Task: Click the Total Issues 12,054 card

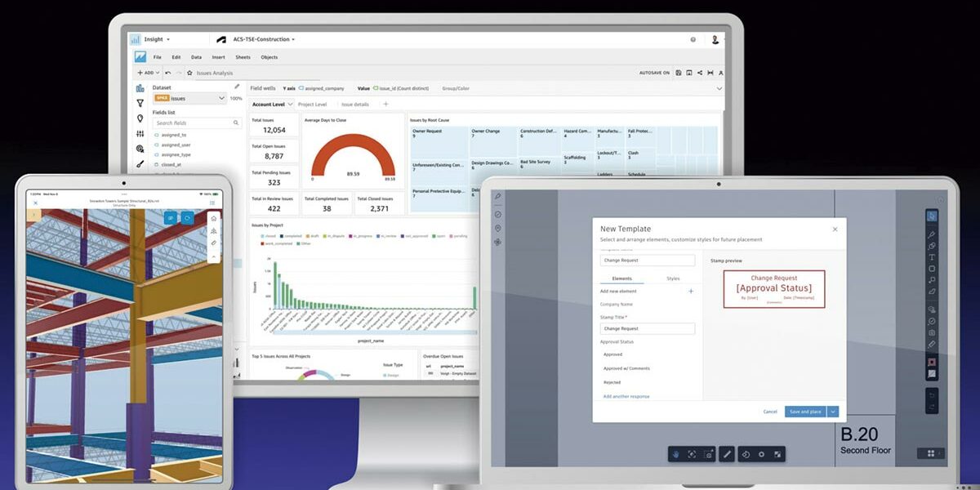Action: (x=274, y=127)
